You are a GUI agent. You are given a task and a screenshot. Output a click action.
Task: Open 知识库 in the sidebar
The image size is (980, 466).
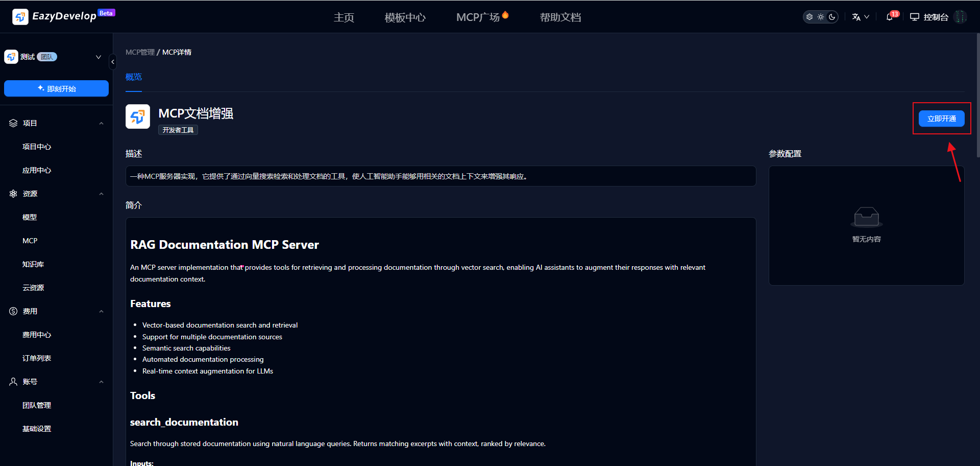33,264
